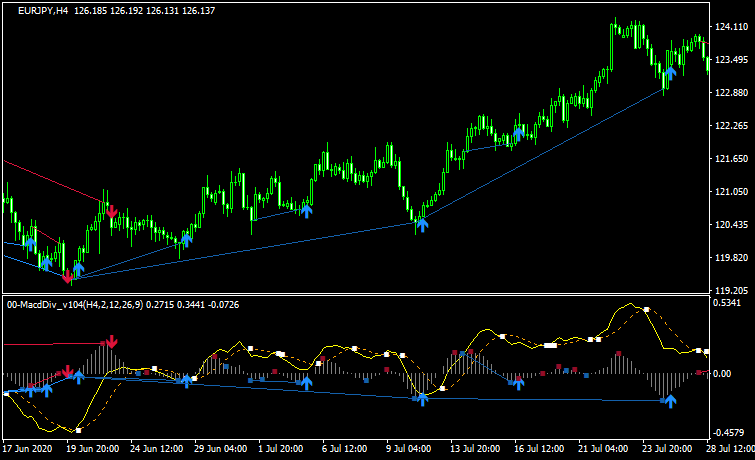Click the 6 Jul 12:00 time axis label

click(343, 447)
